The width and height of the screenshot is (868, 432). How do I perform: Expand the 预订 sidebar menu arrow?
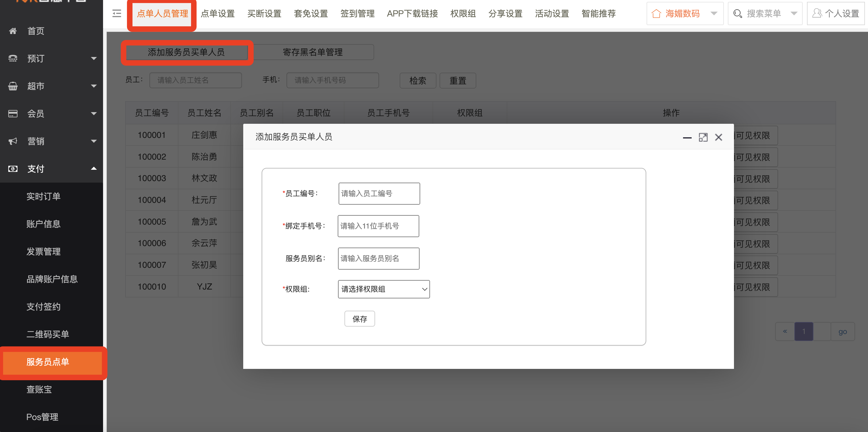[x=94, y=59]
